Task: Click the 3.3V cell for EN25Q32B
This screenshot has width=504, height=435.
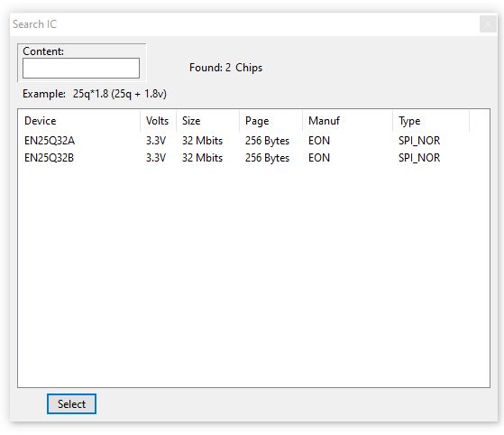Action: pos(156,158)
